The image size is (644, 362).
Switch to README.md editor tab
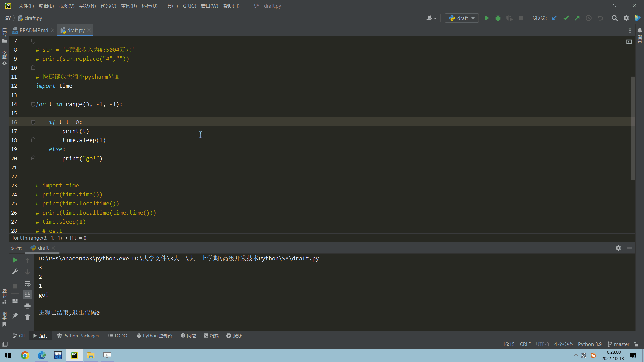tap(34, 31)
